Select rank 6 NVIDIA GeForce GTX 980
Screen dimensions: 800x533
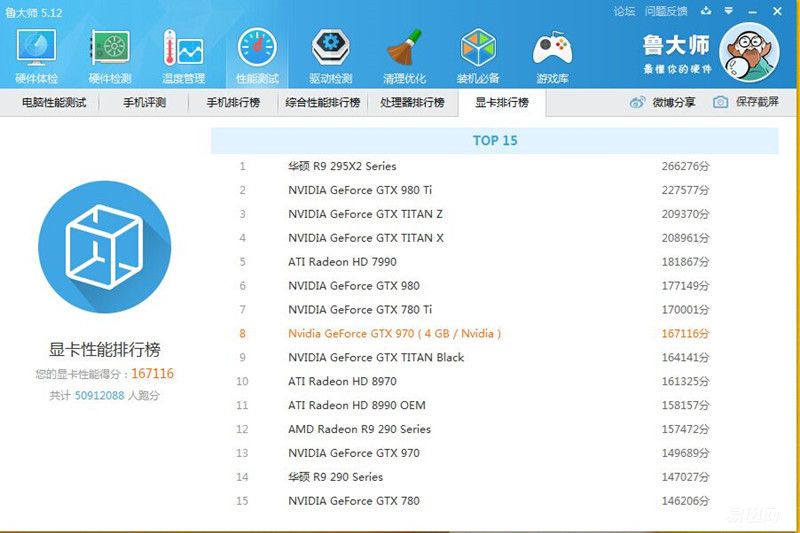[x=495, y=286]
